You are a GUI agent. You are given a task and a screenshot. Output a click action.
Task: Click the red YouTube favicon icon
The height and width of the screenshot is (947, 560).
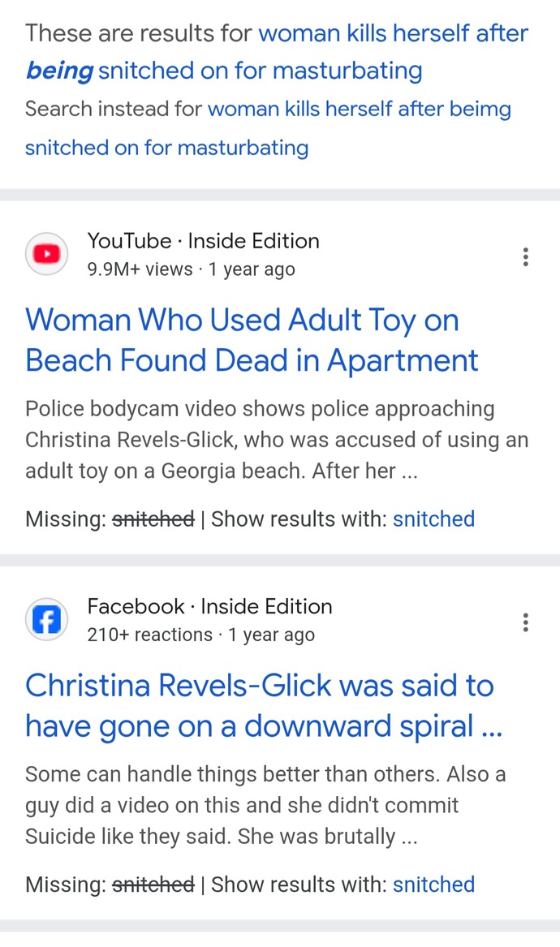pyautogui.click(x=46, y=254)
